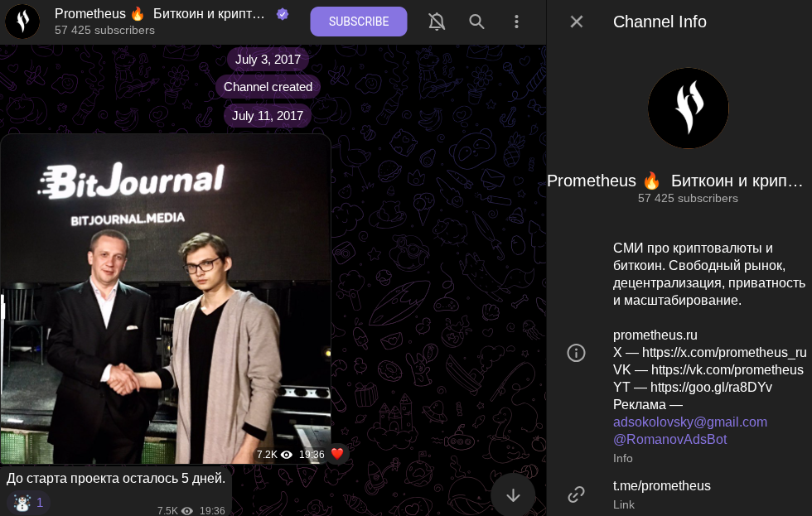Open the BitJournal photo in the chat
Screen dimensions: 812x516
[x=166, y=299]
